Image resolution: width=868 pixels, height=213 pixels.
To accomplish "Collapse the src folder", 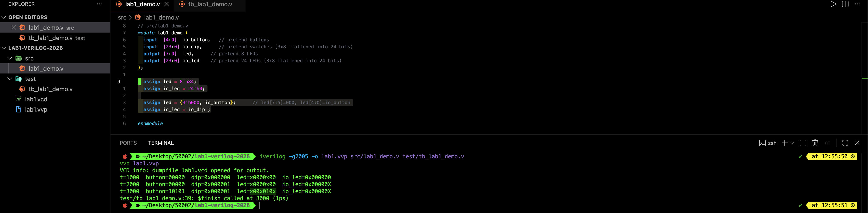I will point(10,58).
